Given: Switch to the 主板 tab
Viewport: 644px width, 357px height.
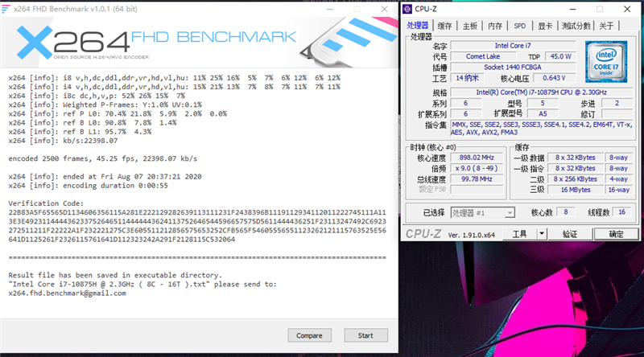Looking at the screenshot, I should (x=470, y=26).
